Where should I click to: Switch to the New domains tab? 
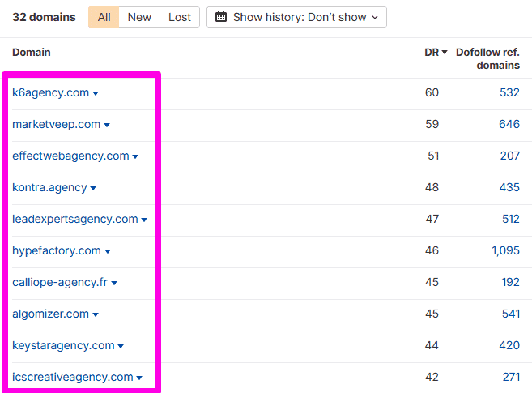point(139,17)
